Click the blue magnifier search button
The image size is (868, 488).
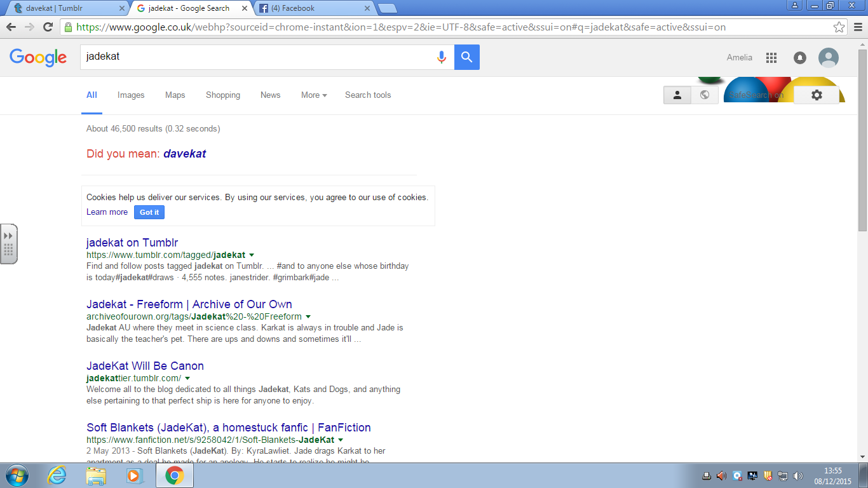(x=467, y=57)
